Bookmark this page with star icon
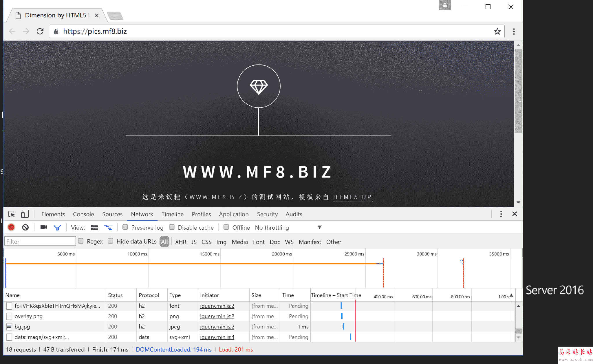Image resolution: width=593 pixels, height=364 pixels. coord(497,31)
